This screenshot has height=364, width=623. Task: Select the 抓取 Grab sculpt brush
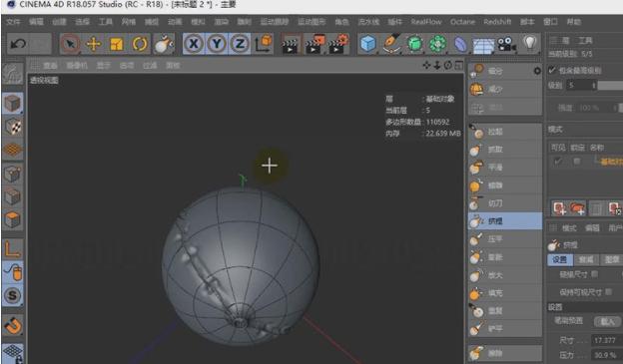(505, 150)
